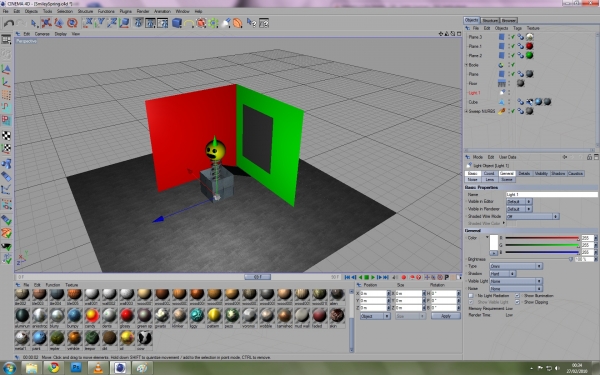Image resolution: width=600 pixels, height=375 pixels.
Task: Open the light Type dropdown
Action: point(516,266)
